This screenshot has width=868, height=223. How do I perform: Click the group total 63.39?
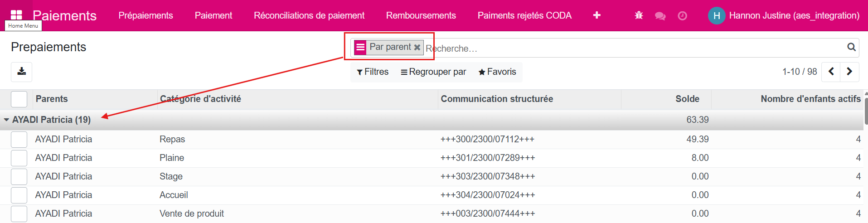(698, 120)
